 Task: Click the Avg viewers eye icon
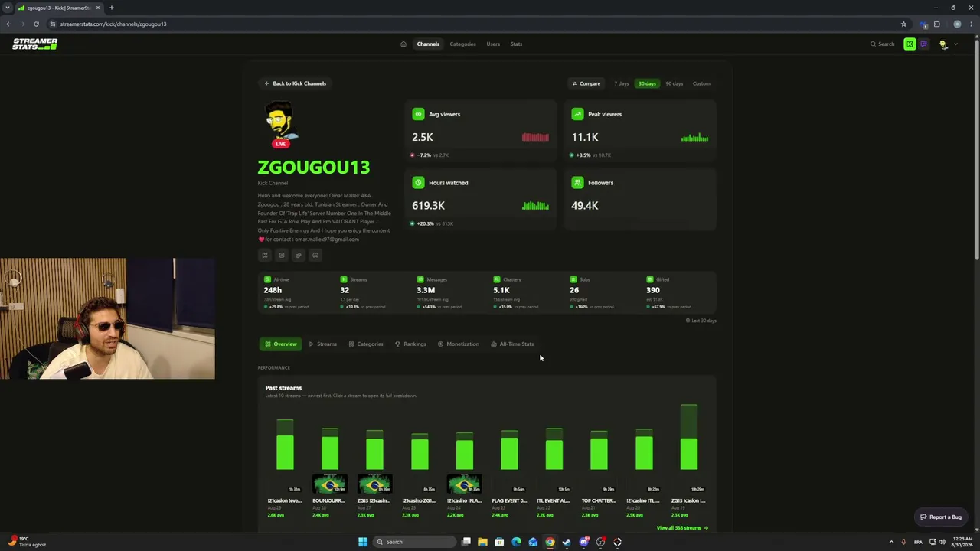[418, 114]
